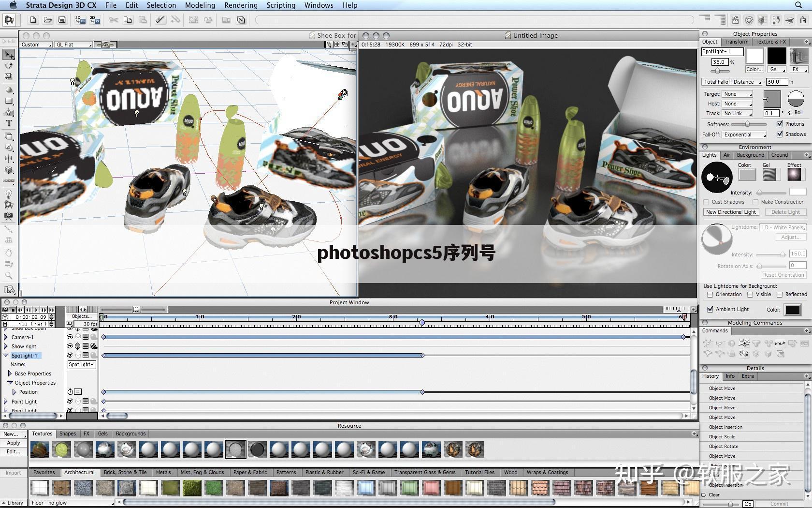812x508 pixels.
Task: Click the stop button in timeline controls
Action: (x=14, y=310)
